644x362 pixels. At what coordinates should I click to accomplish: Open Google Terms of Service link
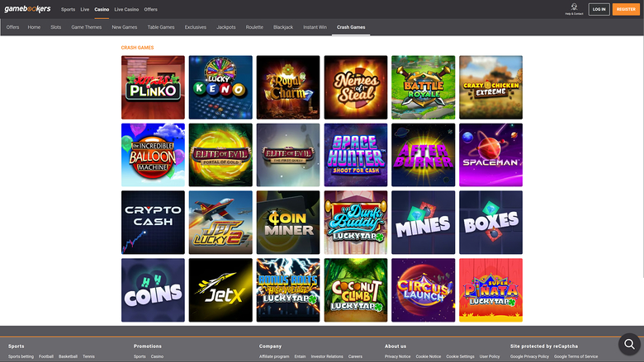tap(575, 357)
